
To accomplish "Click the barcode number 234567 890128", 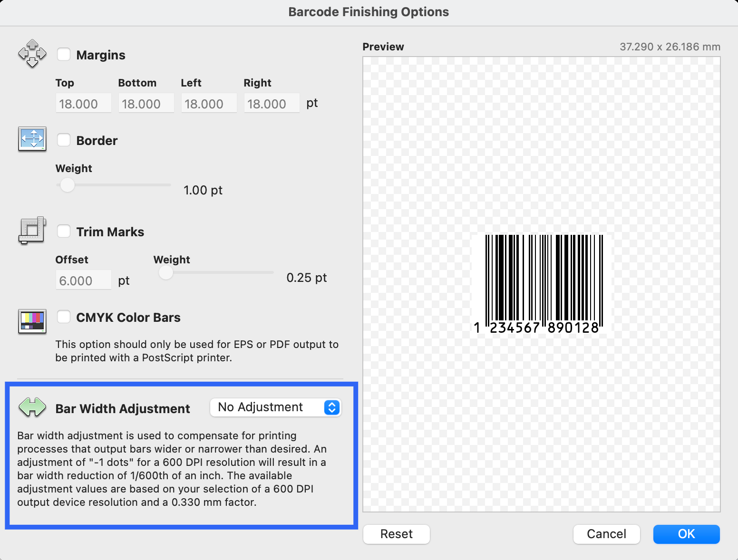I will click(x=544, y=328).
